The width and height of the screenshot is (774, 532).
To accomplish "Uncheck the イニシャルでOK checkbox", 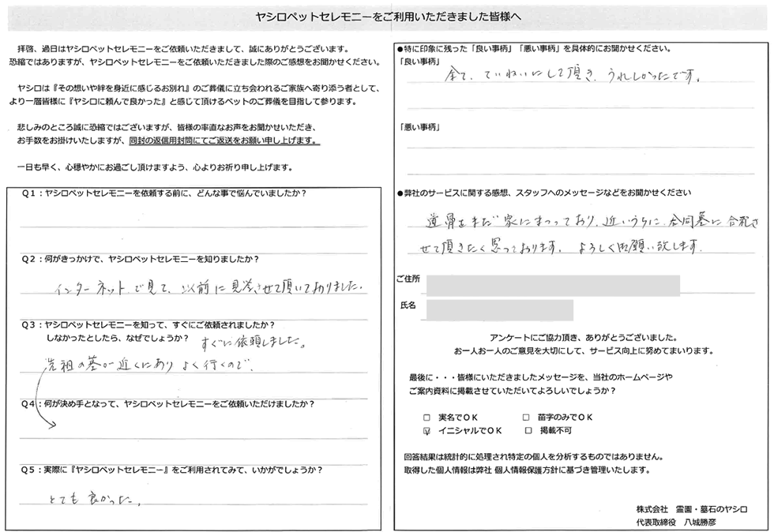I will click(x=427, y=431).
